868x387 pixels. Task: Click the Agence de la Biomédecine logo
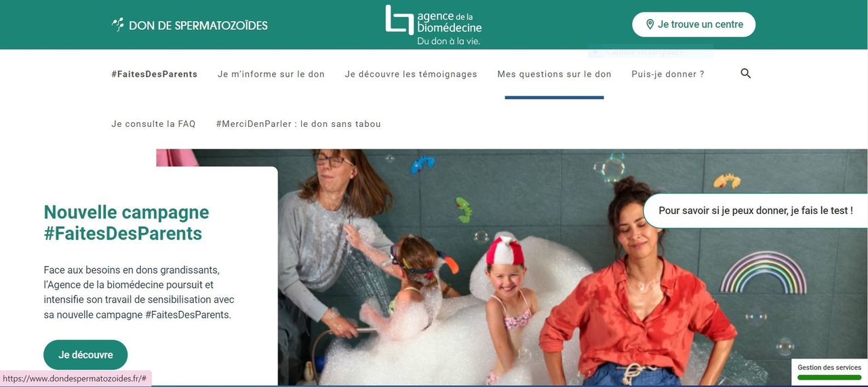tap(434, 25)
